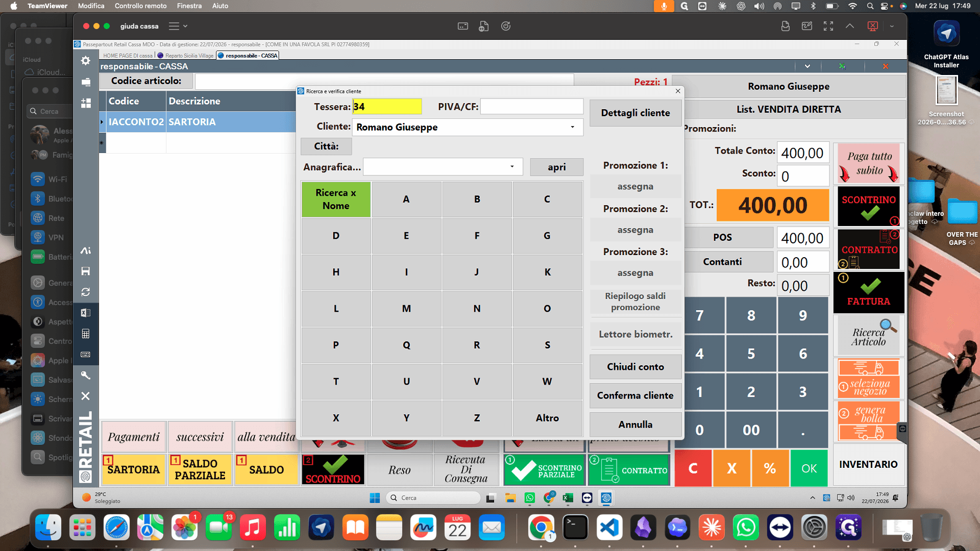This screenshot has width=980, height=551.
Task: Click the printer icon in the left sidebar
Action: 86,82
